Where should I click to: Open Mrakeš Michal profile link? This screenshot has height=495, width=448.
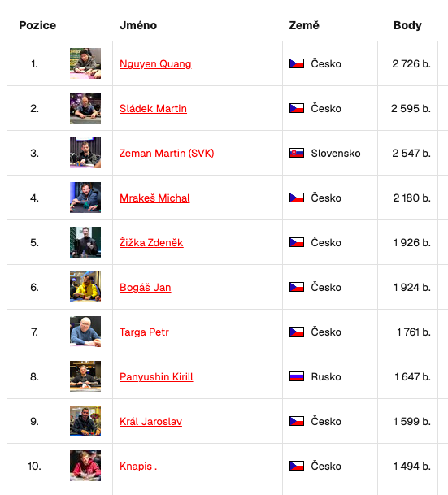pyautogui.click(x=154, y=198)
